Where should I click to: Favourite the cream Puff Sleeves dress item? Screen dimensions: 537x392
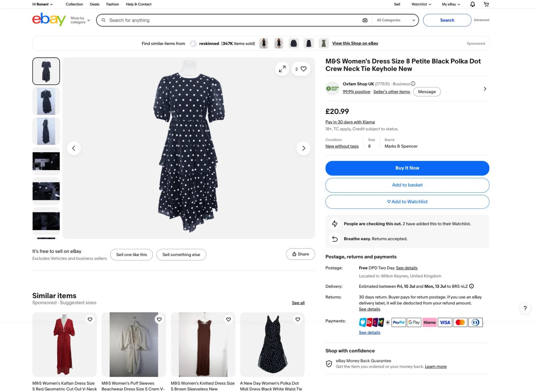pos(159,319)
